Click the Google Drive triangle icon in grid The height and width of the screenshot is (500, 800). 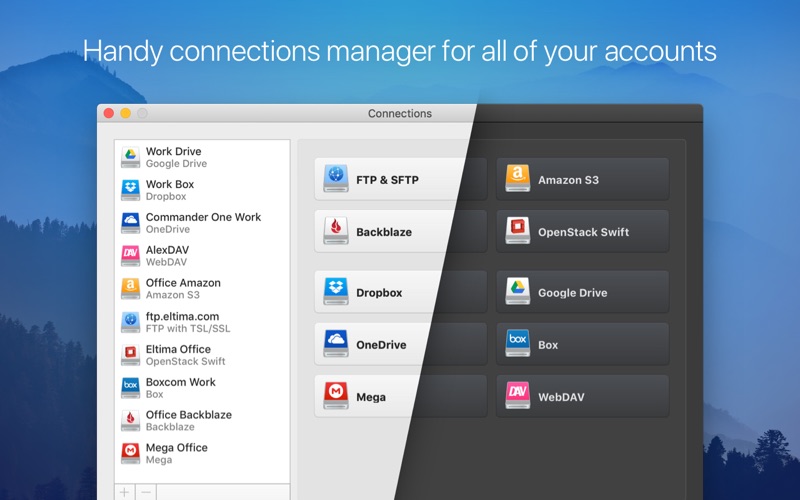[517, 291]
